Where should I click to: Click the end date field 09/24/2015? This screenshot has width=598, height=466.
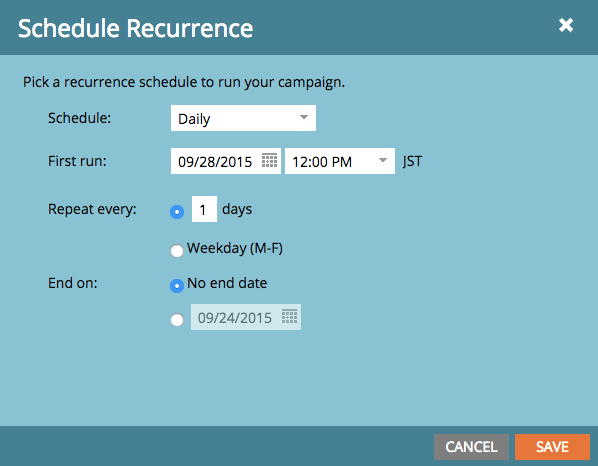(x=246, y=317)
